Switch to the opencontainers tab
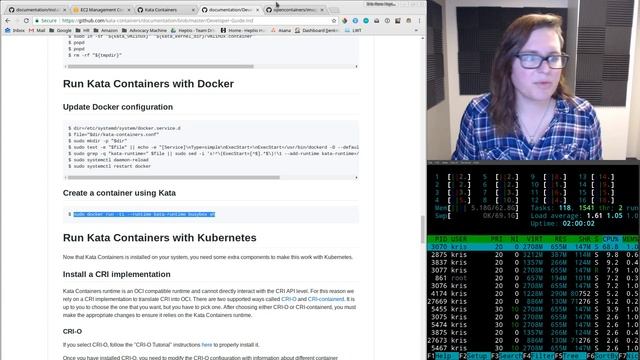The image size is (640, 360). coord(295,9)
